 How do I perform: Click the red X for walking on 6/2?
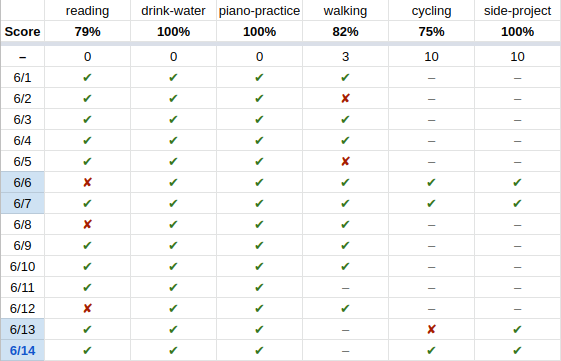coord(345,98)
